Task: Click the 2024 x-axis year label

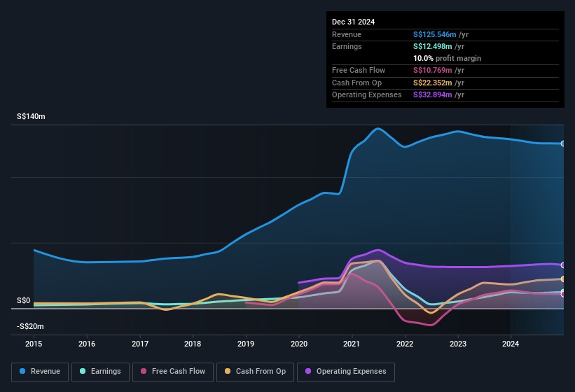Action: (511, 344)
